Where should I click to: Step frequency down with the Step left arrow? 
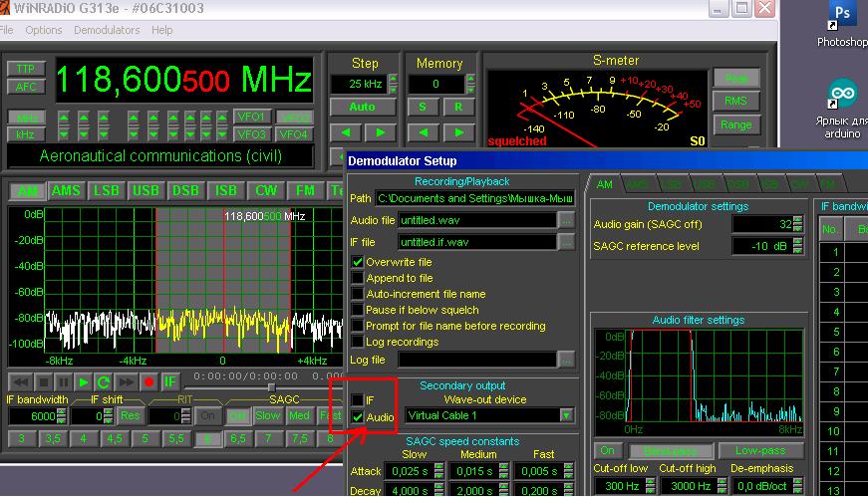346,132
